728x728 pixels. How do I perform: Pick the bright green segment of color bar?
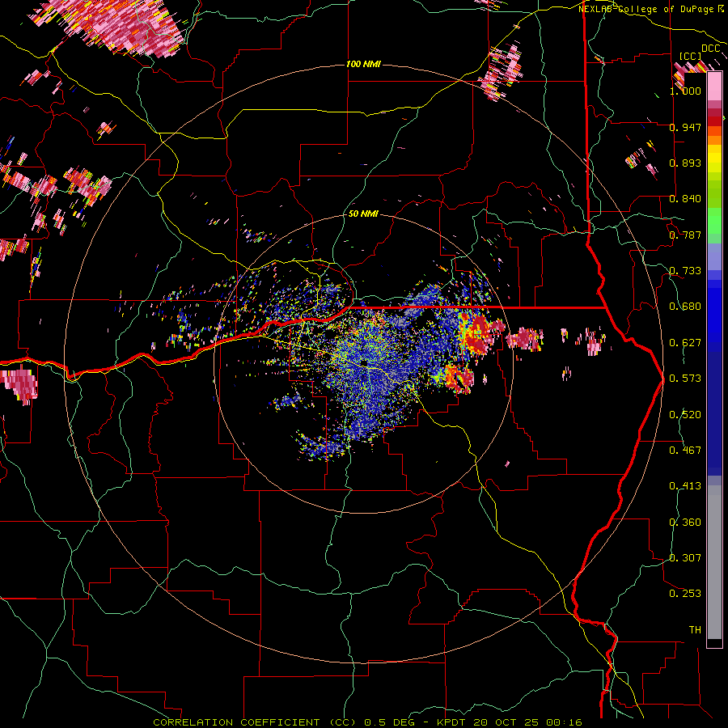(714, 221)
